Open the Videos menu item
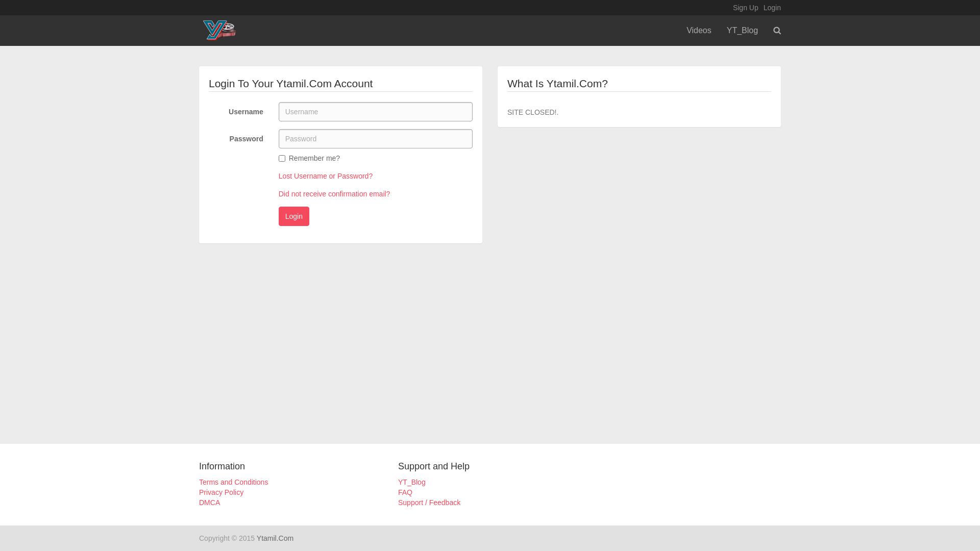The image size is (980, 551). (x=698, y=31)
